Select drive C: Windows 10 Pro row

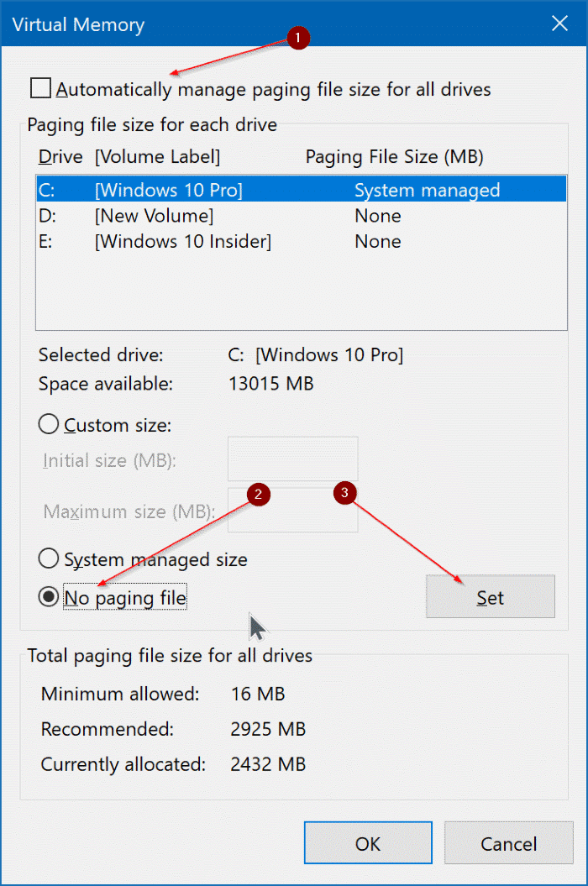pos(302,190)
